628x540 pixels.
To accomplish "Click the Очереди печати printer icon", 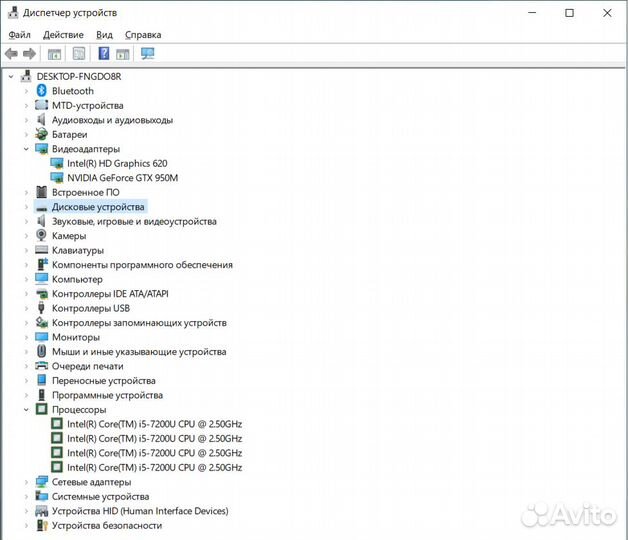I will (41, 365).
